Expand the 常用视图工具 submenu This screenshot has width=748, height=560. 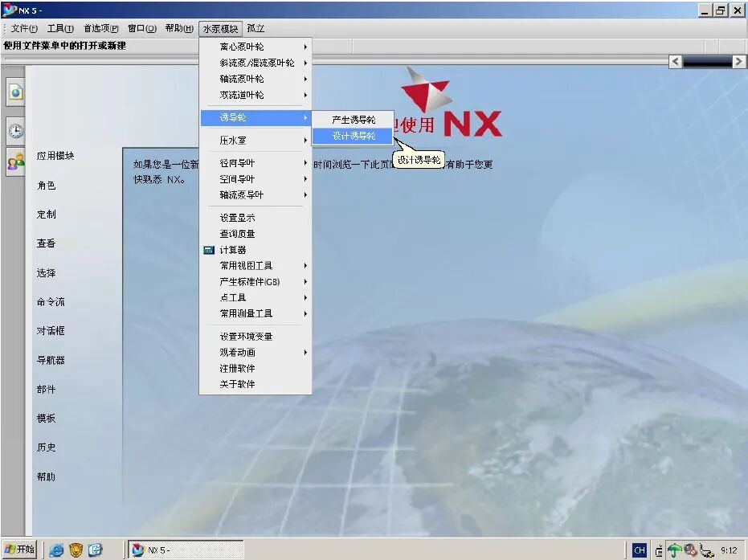pos(255,266)
